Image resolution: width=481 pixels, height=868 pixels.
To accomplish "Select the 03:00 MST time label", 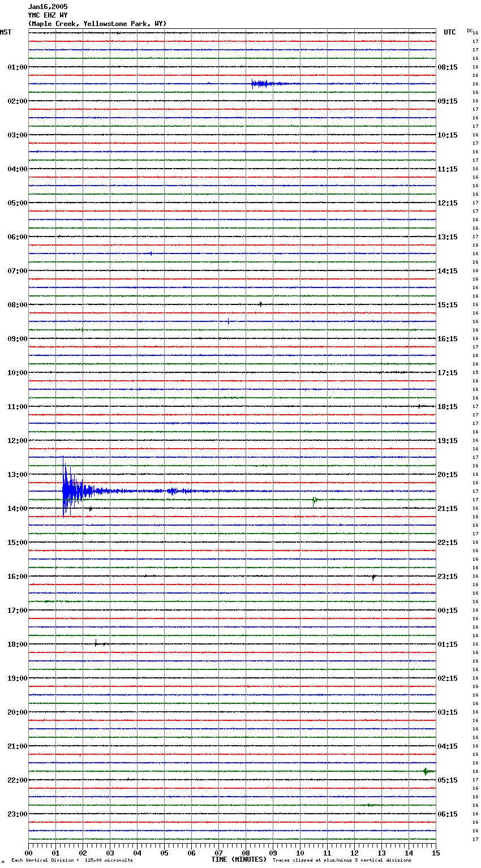I will (18, 135).
